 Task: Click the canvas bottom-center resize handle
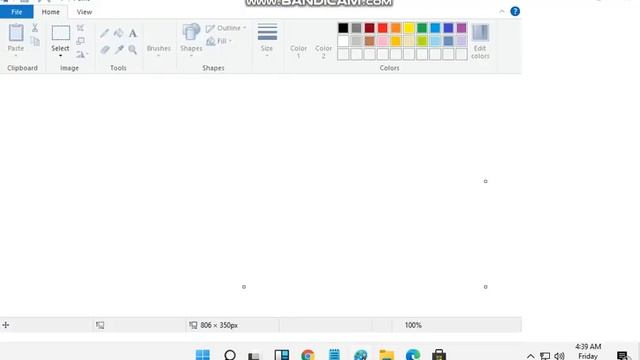coord(244,287)
